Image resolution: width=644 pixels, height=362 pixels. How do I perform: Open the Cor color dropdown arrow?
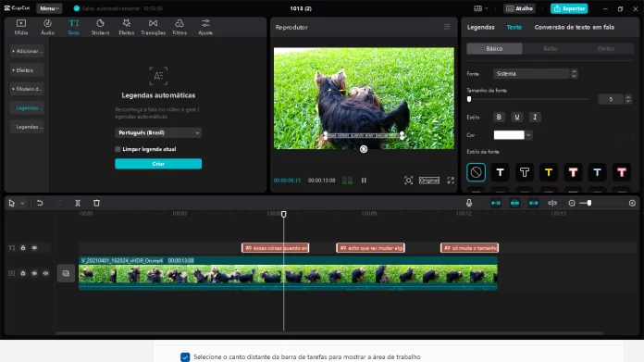528,135
